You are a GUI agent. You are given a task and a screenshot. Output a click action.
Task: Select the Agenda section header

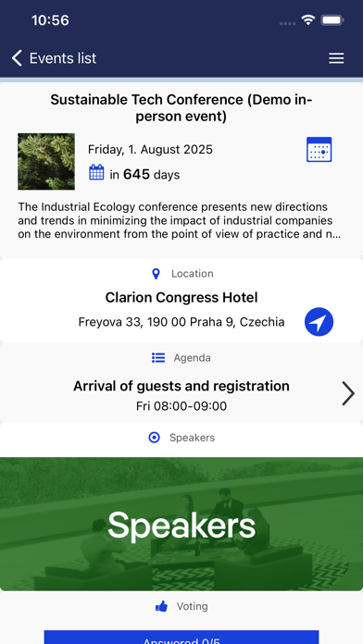[181, 358]
